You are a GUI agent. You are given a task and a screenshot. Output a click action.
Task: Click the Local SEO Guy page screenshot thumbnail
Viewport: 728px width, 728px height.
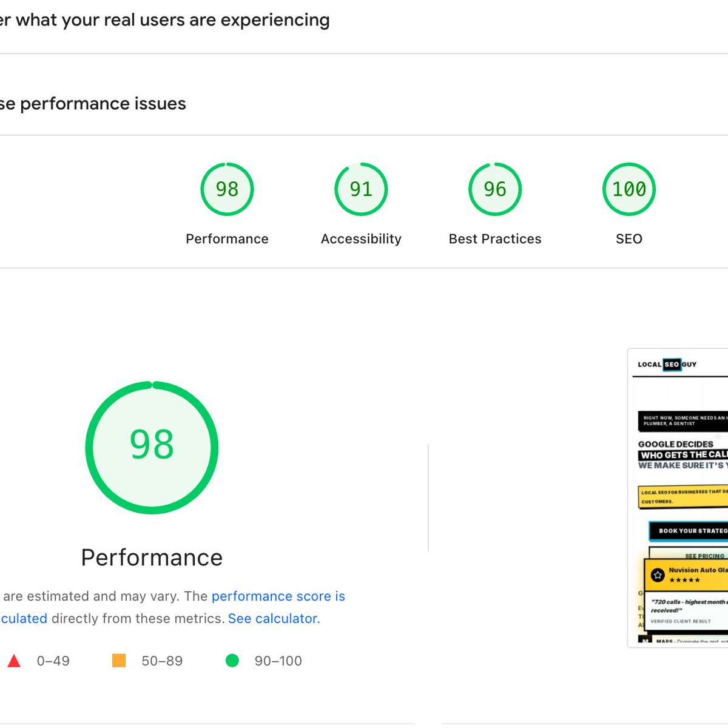pyautogui.click(x=678, y=497)
